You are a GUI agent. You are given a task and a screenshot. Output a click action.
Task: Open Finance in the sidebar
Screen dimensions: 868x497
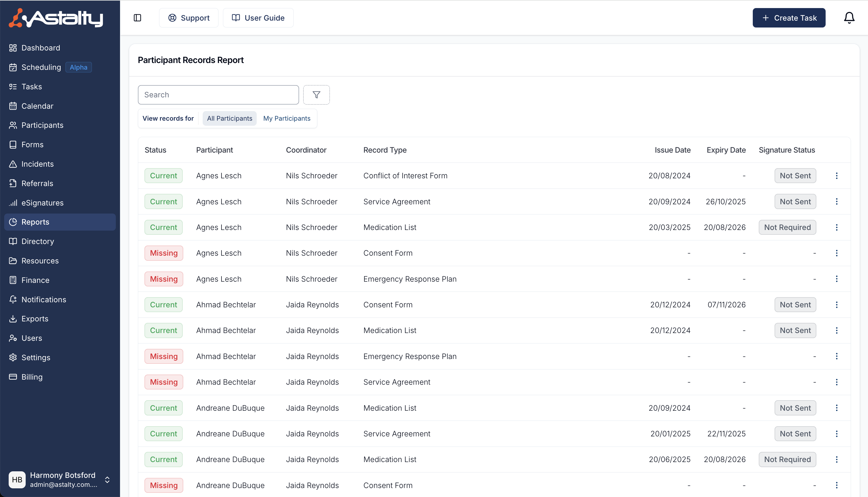(x=60, y=280)
